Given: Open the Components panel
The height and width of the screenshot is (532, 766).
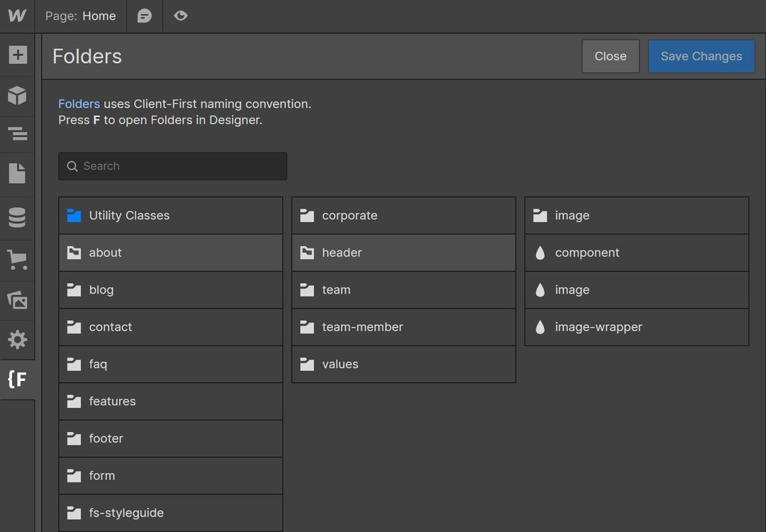Looking at the screenshot, I should (x=17, y=96).
